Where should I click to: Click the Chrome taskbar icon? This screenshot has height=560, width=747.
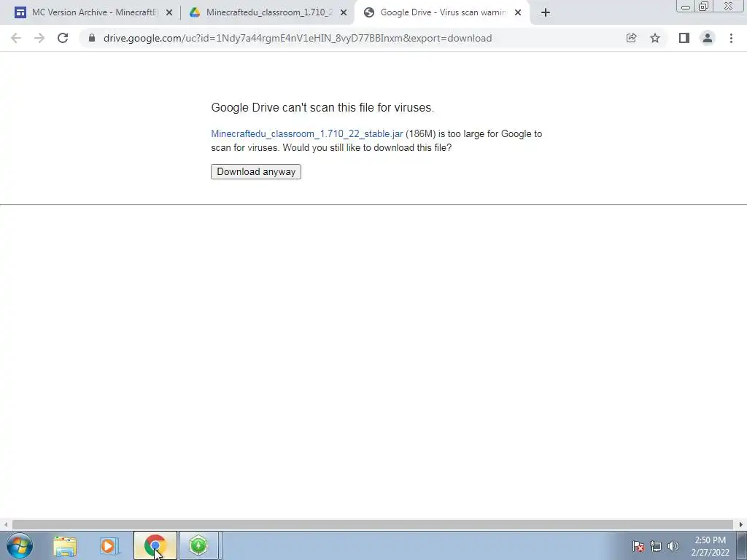(155, 545)
